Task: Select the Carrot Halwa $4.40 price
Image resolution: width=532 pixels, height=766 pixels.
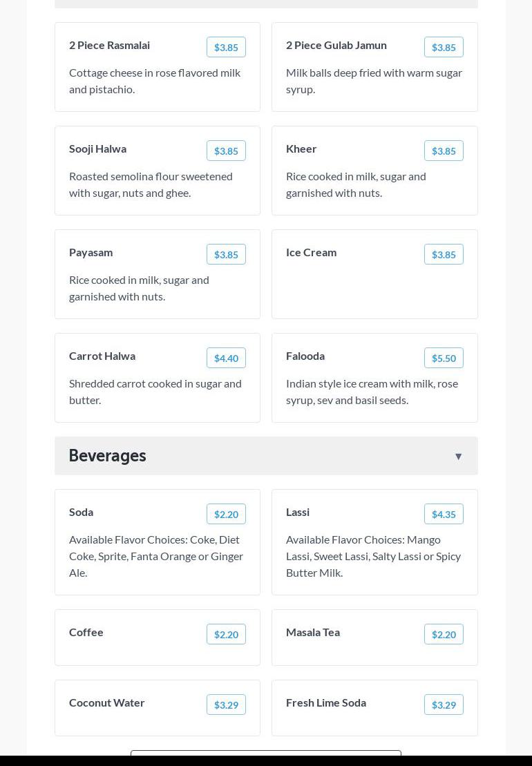Action: [x=226, y=358]
